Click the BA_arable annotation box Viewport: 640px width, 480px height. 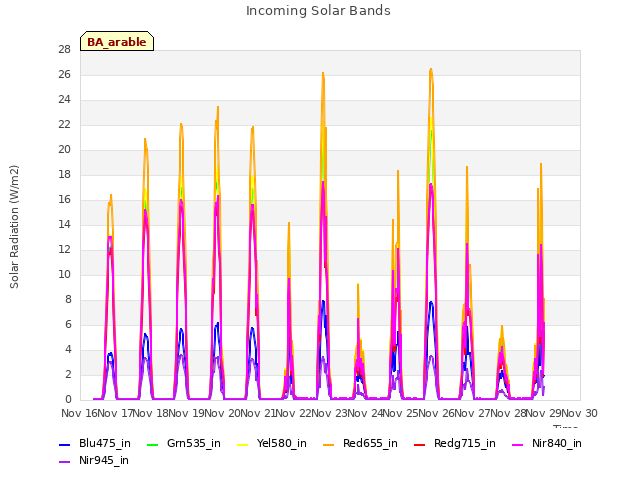117,41
